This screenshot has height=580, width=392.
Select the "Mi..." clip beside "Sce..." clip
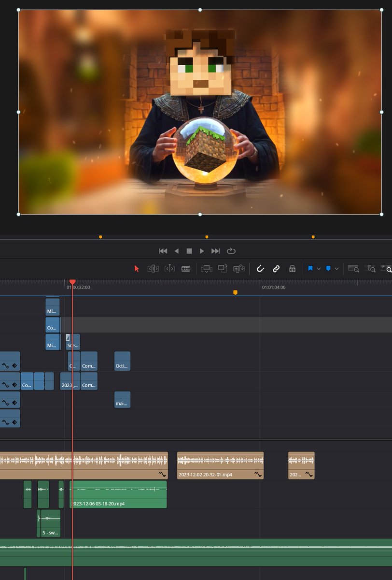53,342
